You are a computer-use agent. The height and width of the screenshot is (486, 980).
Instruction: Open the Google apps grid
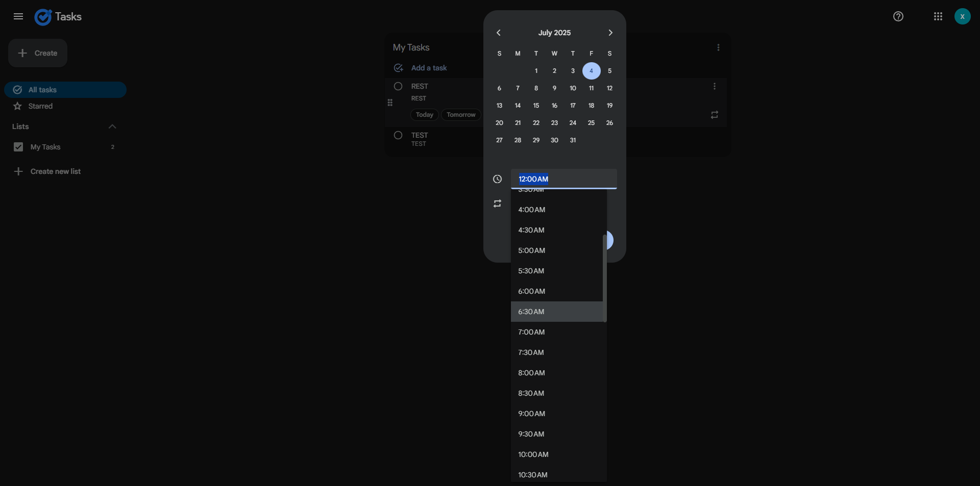938,16
